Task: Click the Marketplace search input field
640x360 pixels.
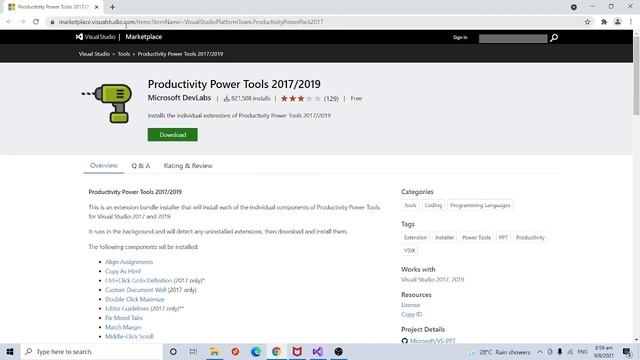Action: 513,38
